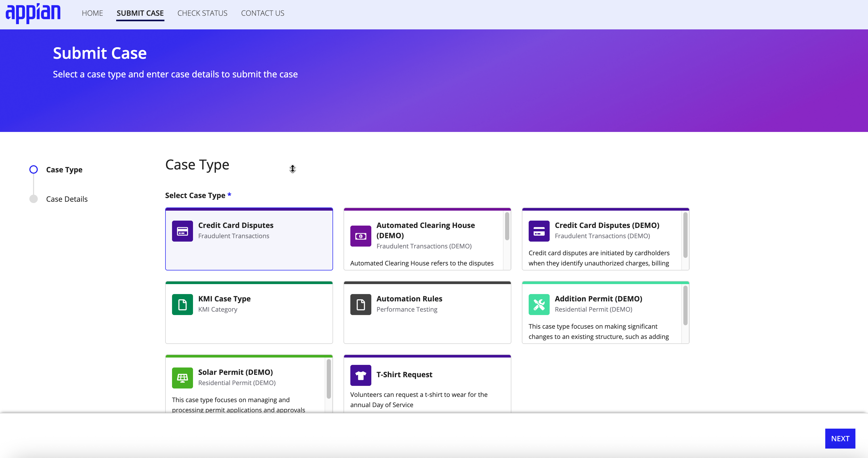Choose Automated Clearing House (DEMO) title

pyautogui.click(x=426, y=230)
